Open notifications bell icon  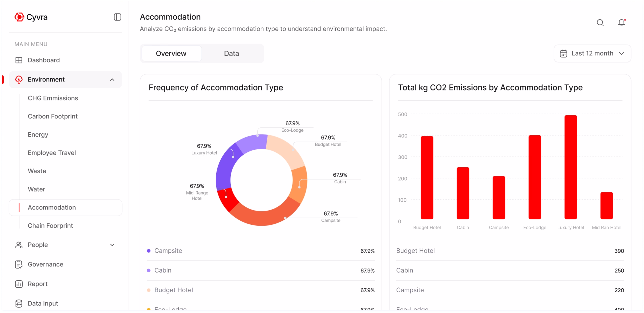621,23
